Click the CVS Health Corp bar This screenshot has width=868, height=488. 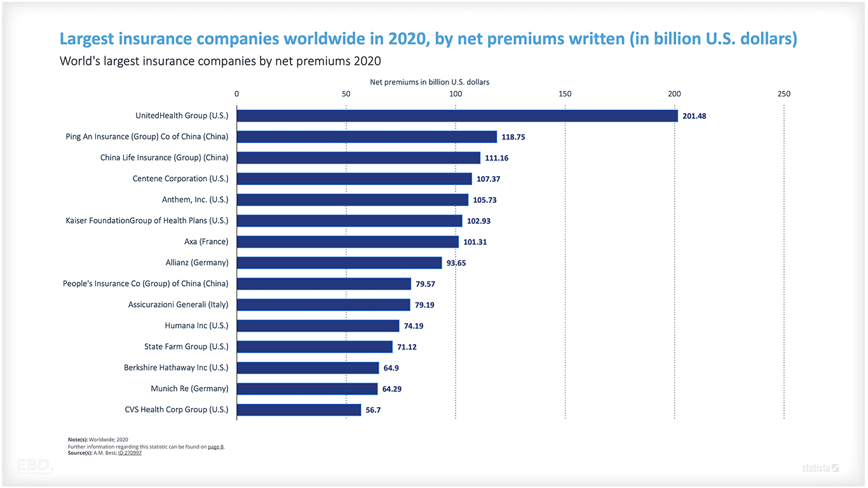[x=299, y=409]
